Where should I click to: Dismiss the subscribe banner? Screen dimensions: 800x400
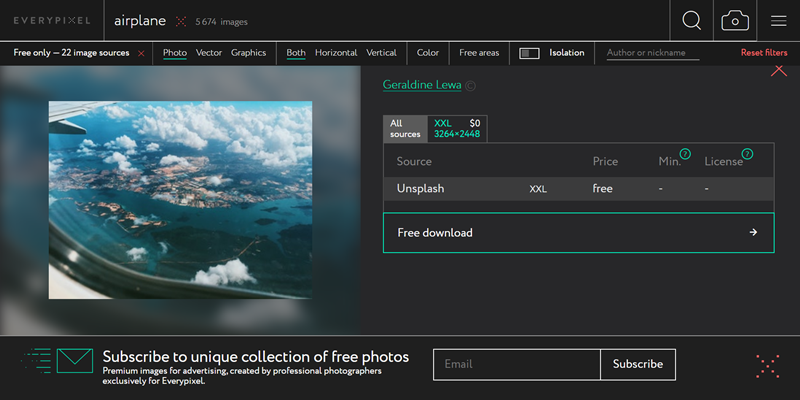point(768,366)
